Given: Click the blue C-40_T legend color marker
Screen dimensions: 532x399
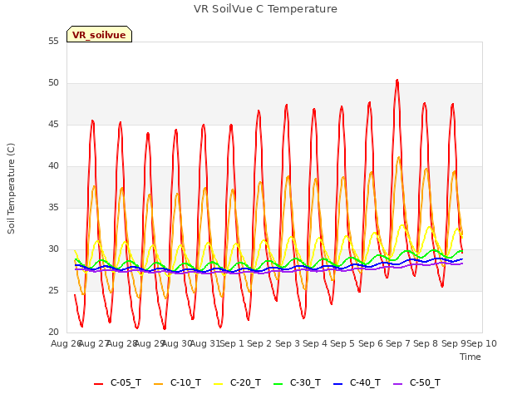Looking at the screenshot, I should coord(337,384).
